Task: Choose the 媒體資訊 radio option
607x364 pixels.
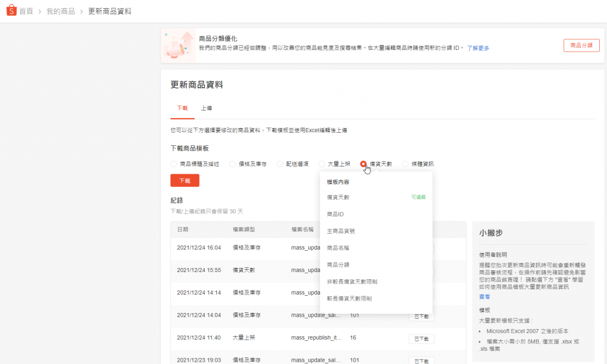Action: (405, 164)
